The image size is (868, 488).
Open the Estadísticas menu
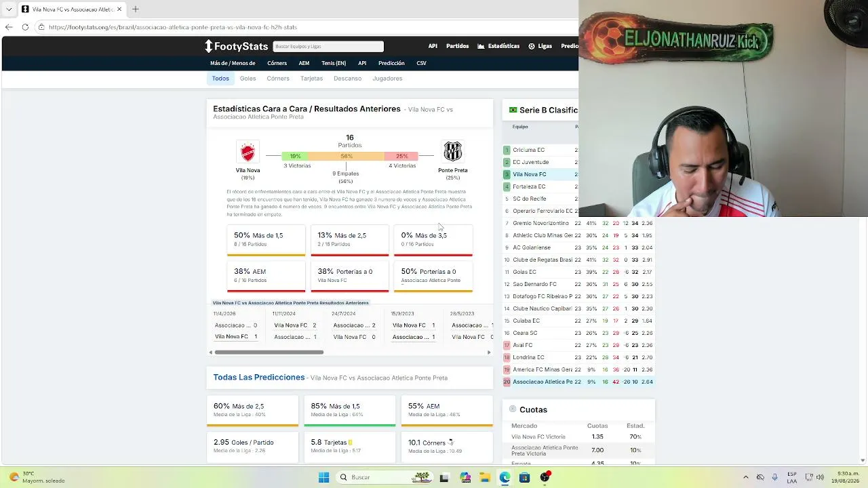pyautogui.click(x=498, y=46)
